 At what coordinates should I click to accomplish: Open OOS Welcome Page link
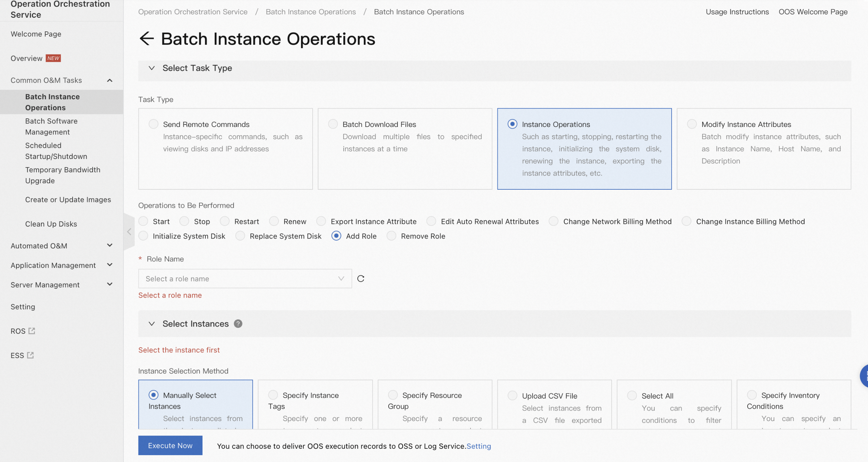point(813,12)
